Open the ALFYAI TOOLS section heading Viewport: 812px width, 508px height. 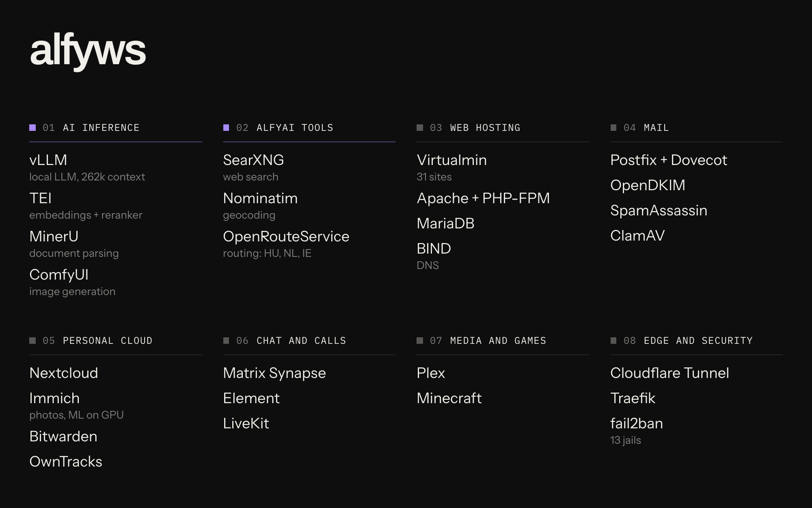295,128
